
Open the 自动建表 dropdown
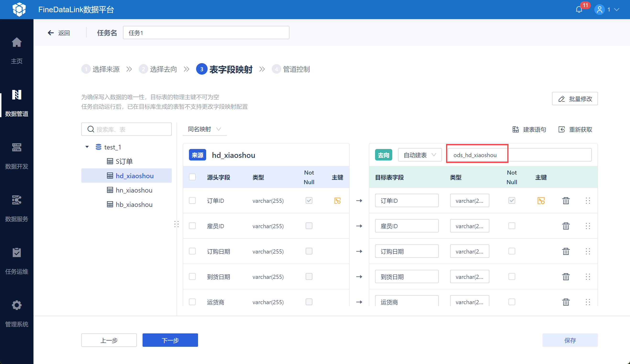(x=420, y=155)
